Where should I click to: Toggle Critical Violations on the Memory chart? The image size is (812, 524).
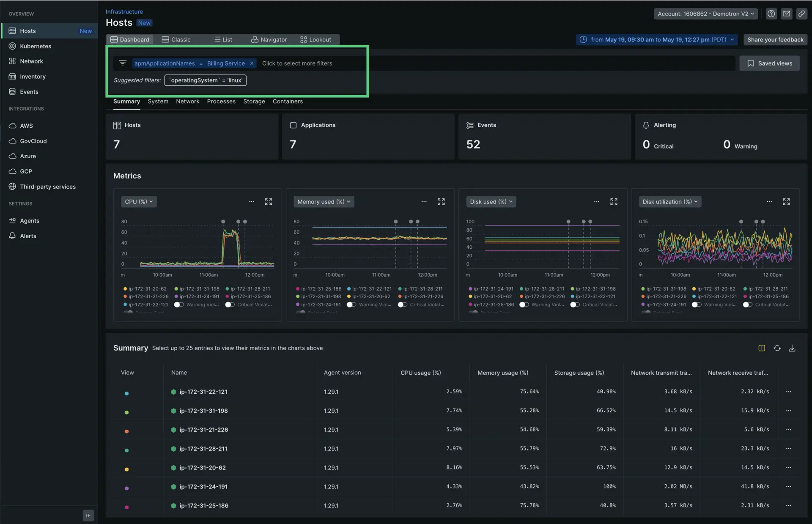pos(402,305)
